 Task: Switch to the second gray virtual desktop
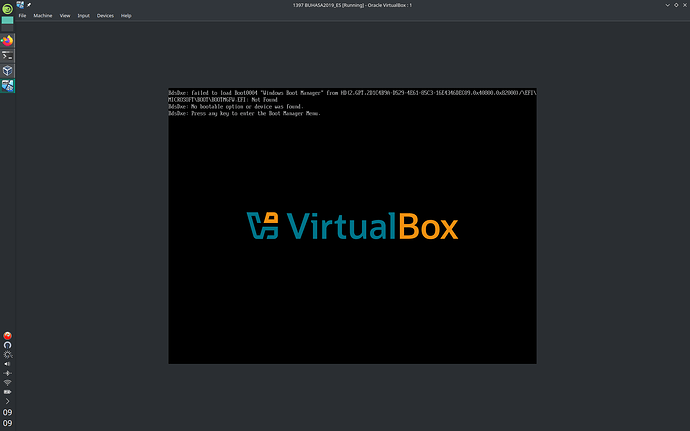pos(7,28)
